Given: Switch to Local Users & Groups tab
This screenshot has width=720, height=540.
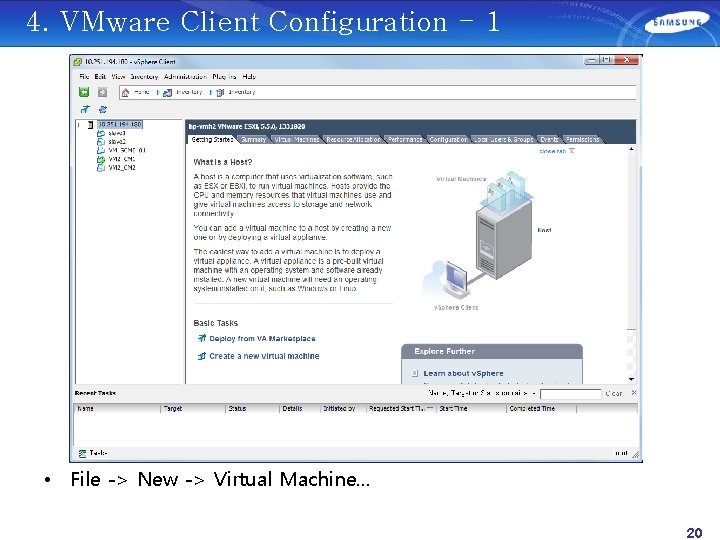Looking at the screenshot, I should click(504, 139).
